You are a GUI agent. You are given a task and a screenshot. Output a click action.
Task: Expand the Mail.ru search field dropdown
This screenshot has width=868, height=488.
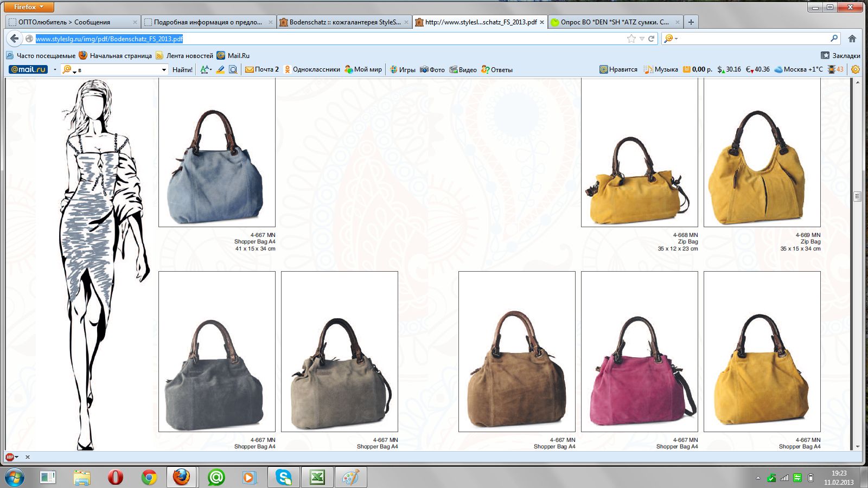point(164,69)
